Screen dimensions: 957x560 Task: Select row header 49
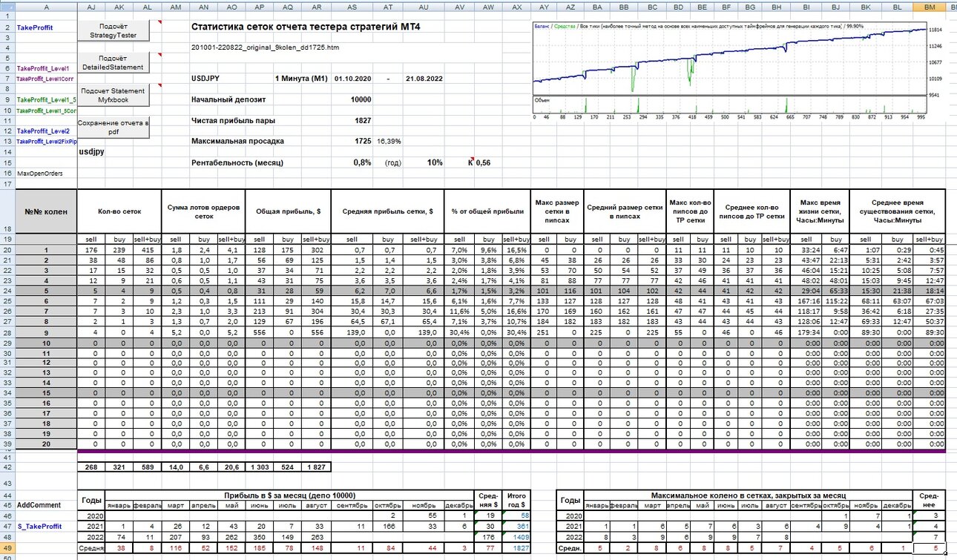7,547
